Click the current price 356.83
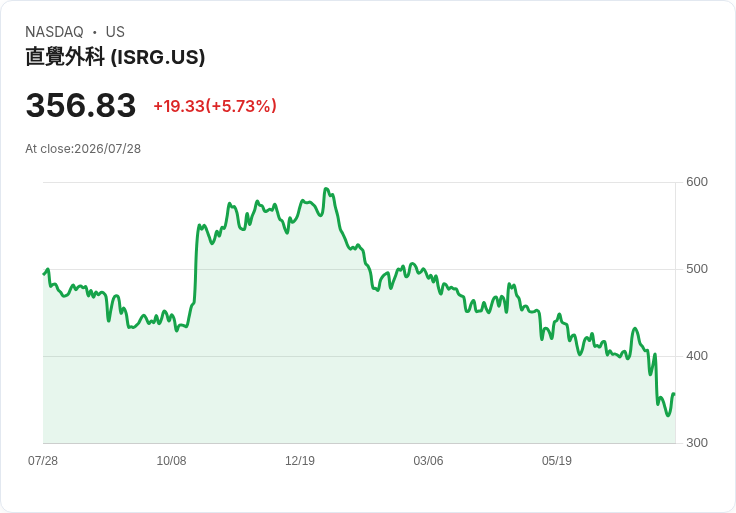 tap(81, 105)
